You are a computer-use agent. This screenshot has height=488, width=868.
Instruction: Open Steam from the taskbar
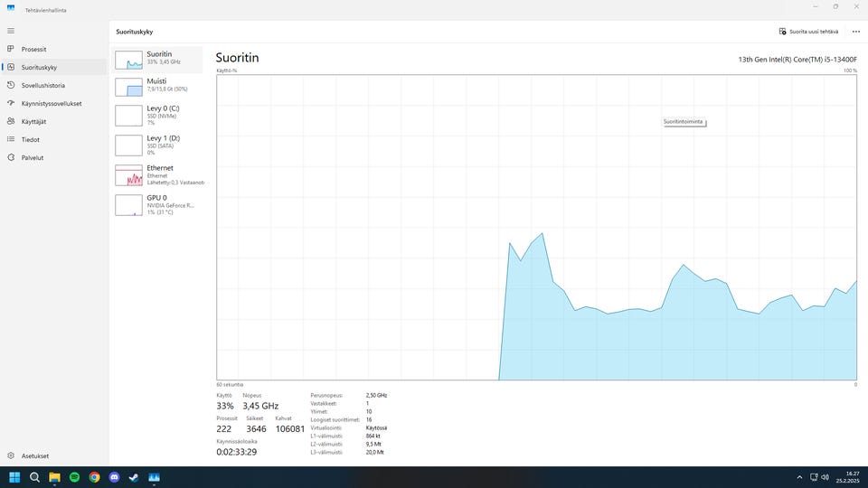pyautogui.click(x=134, y=477)
